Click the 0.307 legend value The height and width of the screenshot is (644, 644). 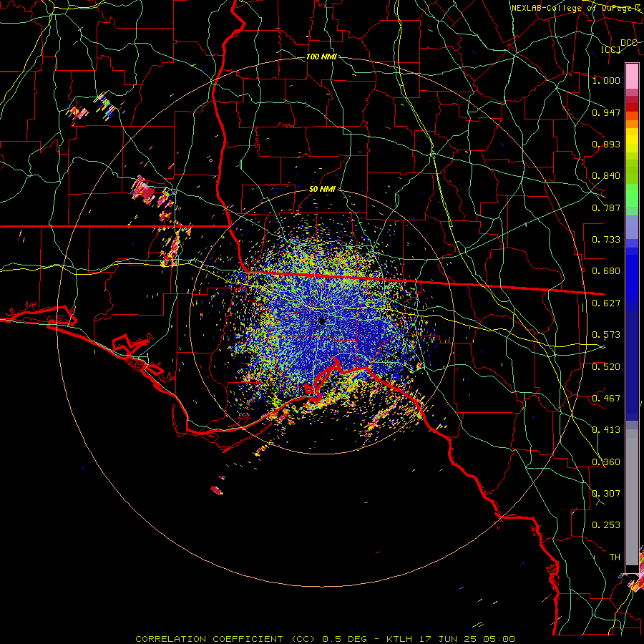(606, 494)
